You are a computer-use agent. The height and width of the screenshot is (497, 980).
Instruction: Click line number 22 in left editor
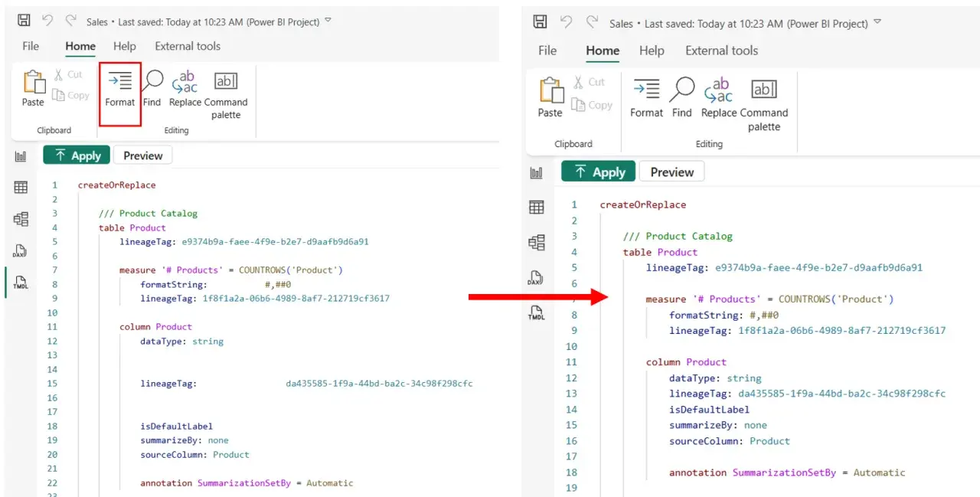coord(52,483)
